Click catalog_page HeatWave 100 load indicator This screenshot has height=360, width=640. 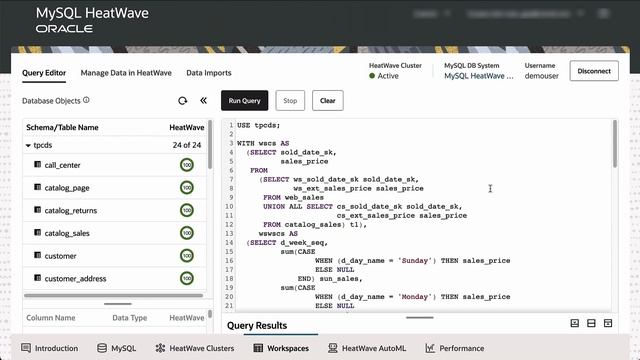point(187,188)
